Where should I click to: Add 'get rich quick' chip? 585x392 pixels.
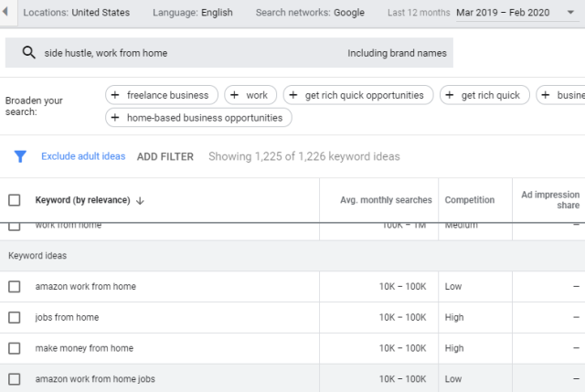pyautogui.click(x=483, y=95)
